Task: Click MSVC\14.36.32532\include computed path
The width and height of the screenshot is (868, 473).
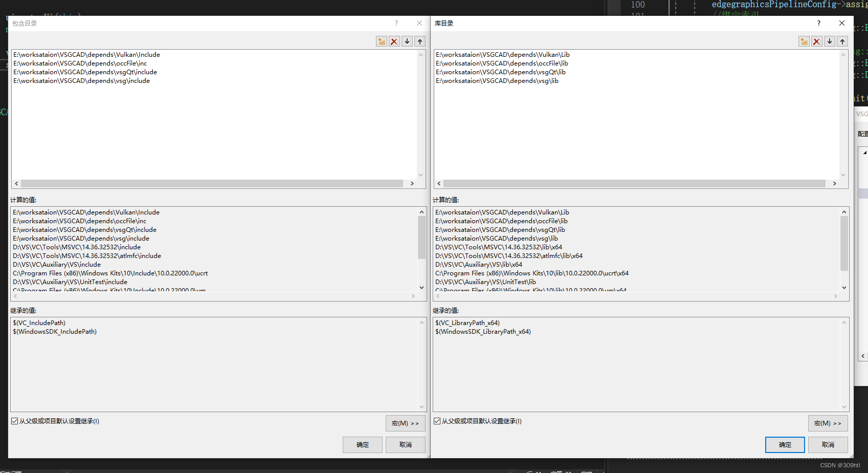Action: point(77,247)
